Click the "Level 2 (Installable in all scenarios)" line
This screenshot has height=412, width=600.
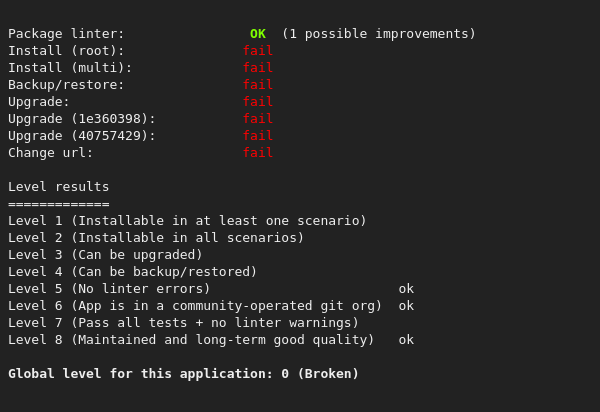156,238
